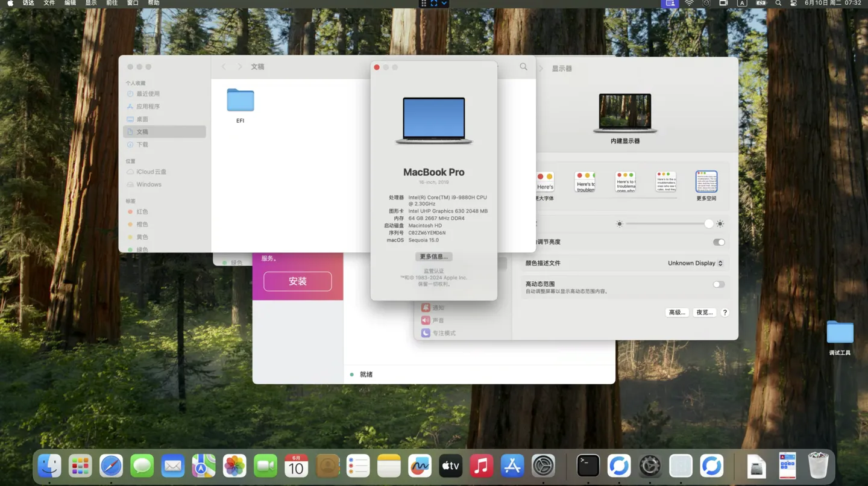Select 应用程序 in the Finder sidebar
The image size is (868, 486).
148,107
